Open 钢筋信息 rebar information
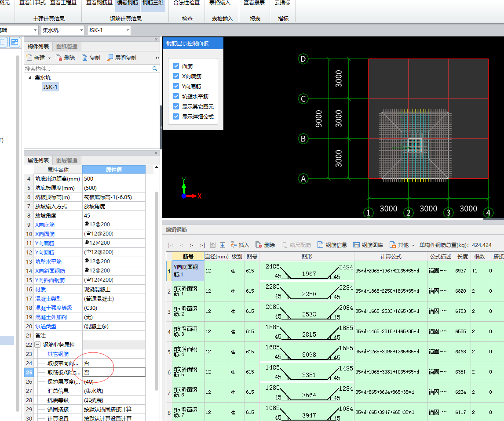 pyautogui.click(x=332, y=245)
